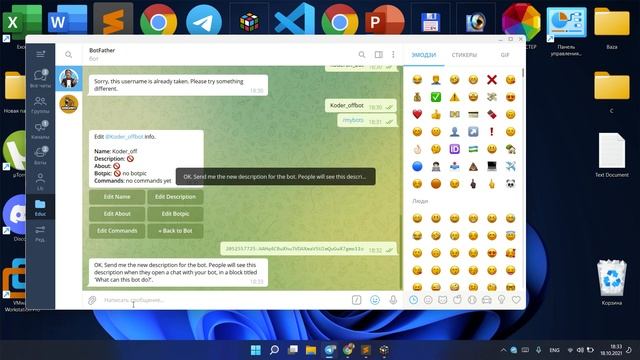
Task: Click the 'Sorry, this username is already taken' message
Action: tap(178, 85)
